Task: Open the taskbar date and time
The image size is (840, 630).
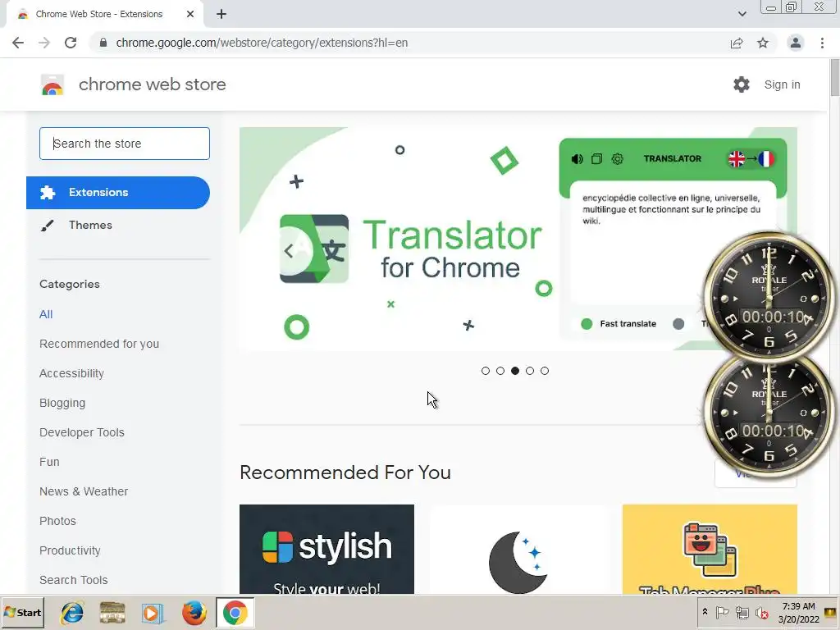Action: (x=799, y=612)
